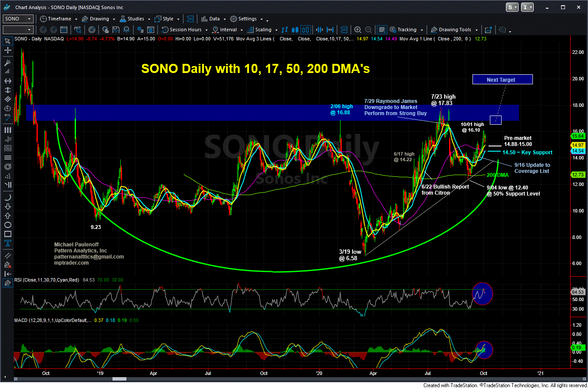Viewport: 588px width, 388px height.
Task: Open the Style menu
Action: (x=167, y=19)
